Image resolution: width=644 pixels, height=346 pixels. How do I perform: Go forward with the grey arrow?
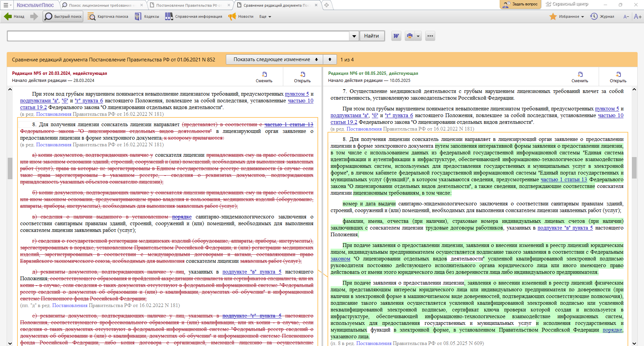click(x=34, y=16)
